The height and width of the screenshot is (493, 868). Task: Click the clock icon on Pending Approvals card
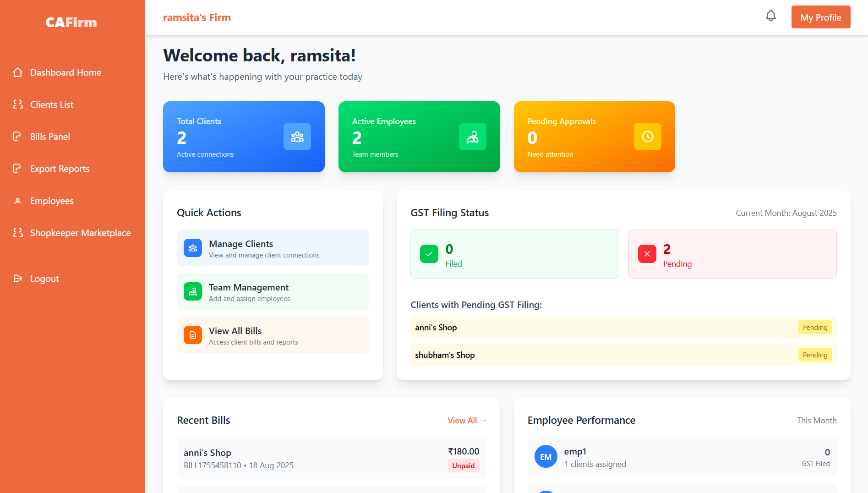pos(647,137)
